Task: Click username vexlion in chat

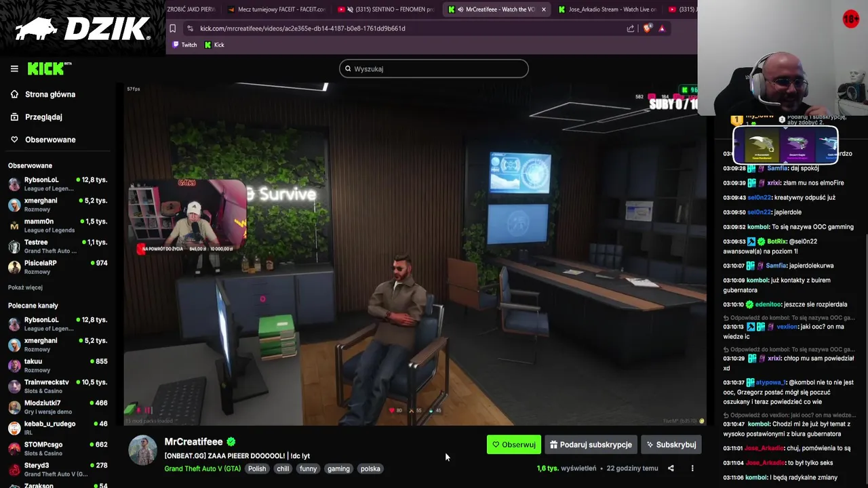Action: 787,327
